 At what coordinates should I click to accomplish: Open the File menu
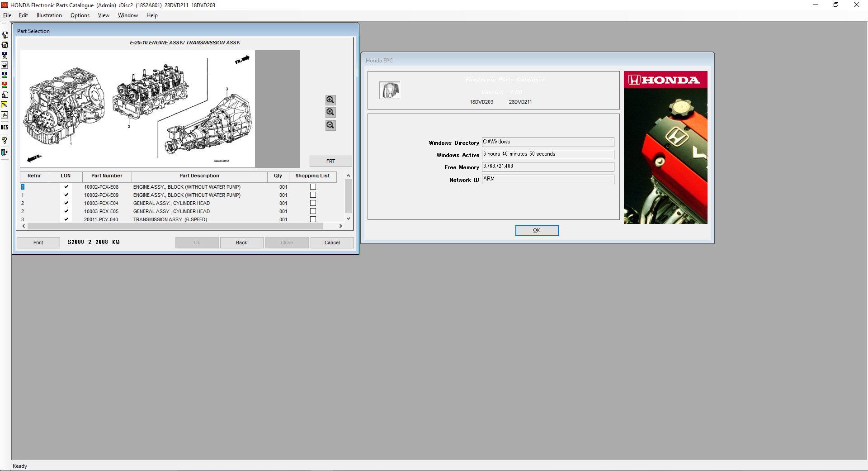[7, 15]
